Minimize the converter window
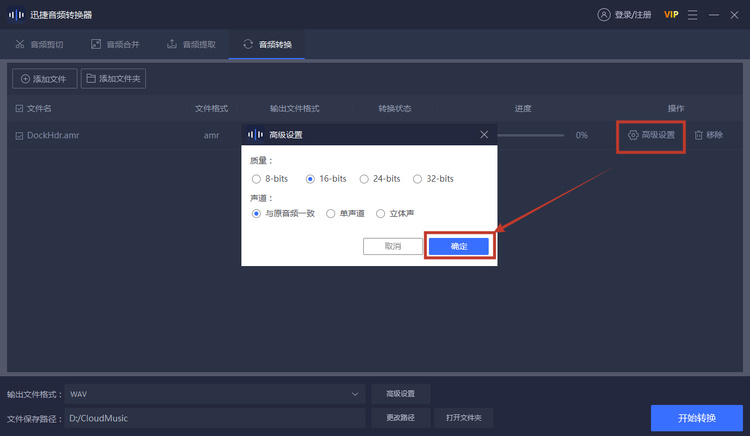 tap(714, 15)
